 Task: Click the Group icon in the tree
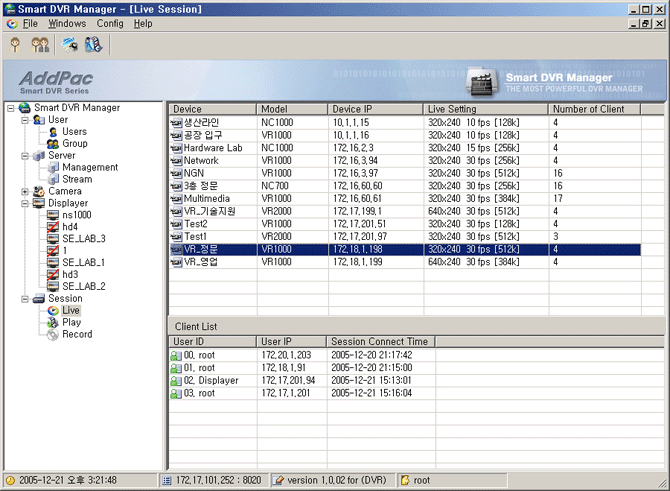[53, 144]
